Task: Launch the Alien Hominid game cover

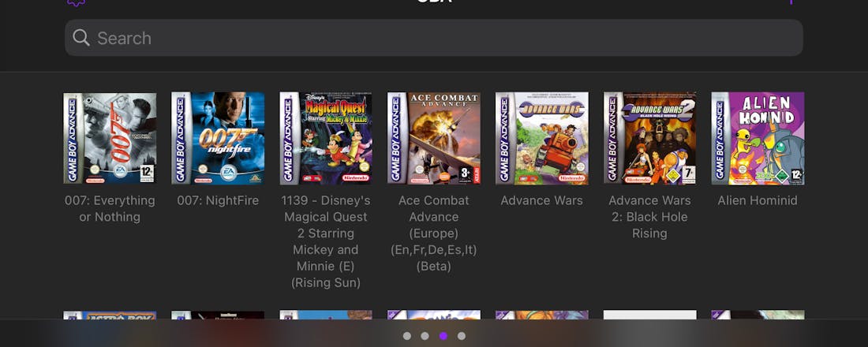Action: [x=758, y=138]
